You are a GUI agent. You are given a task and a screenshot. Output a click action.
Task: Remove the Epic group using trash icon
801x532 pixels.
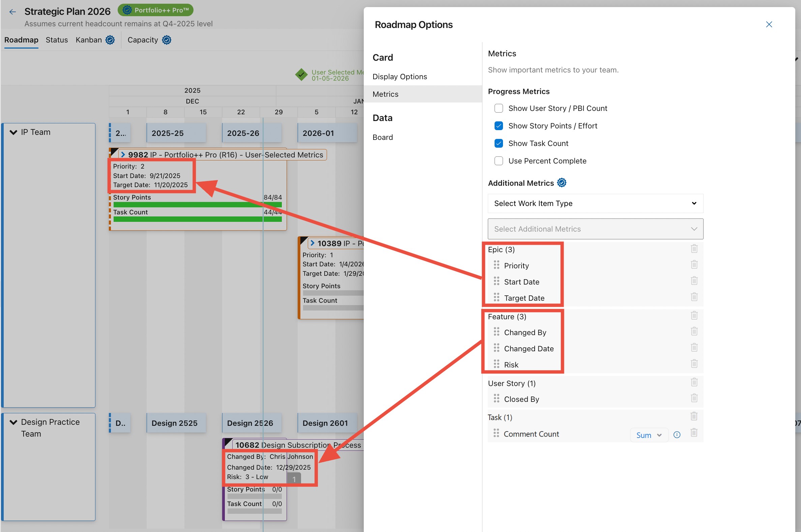[x=694, y=249]
